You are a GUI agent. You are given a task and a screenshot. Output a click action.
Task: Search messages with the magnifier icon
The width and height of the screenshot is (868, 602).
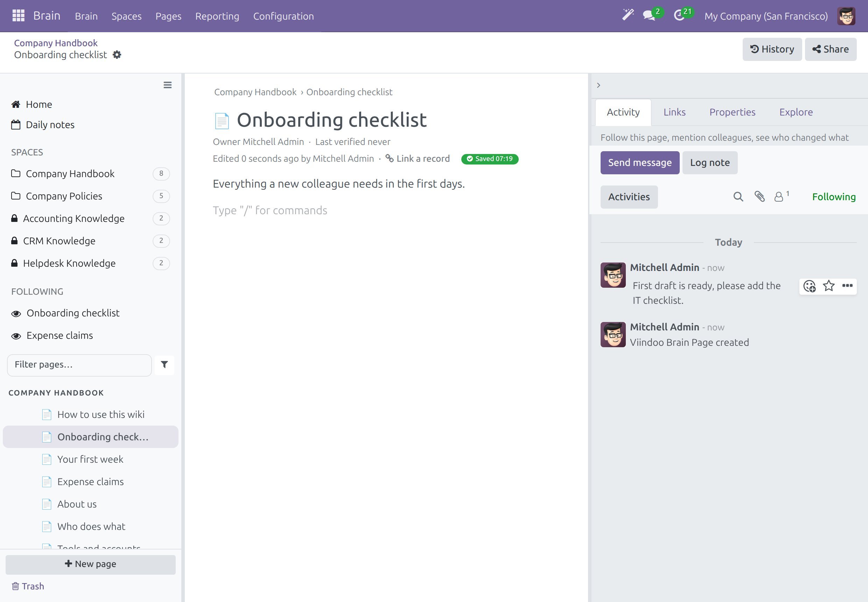tap(738, 196)
